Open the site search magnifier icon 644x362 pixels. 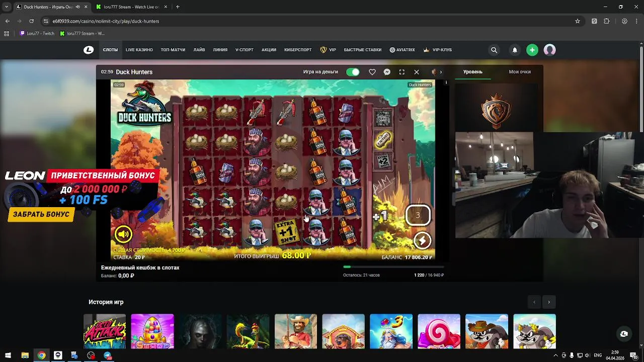tap(494, 50)
